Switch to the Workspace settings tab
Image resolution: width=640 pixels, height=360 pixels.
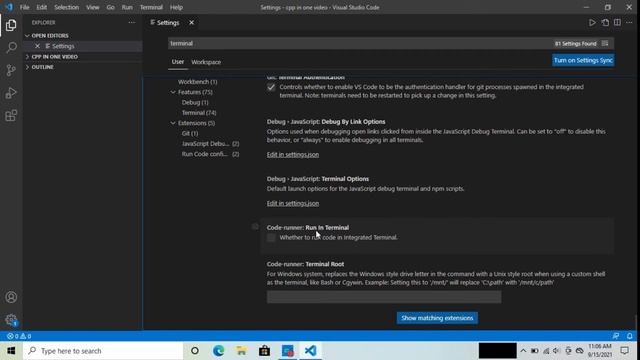click(x=206, y=62)
